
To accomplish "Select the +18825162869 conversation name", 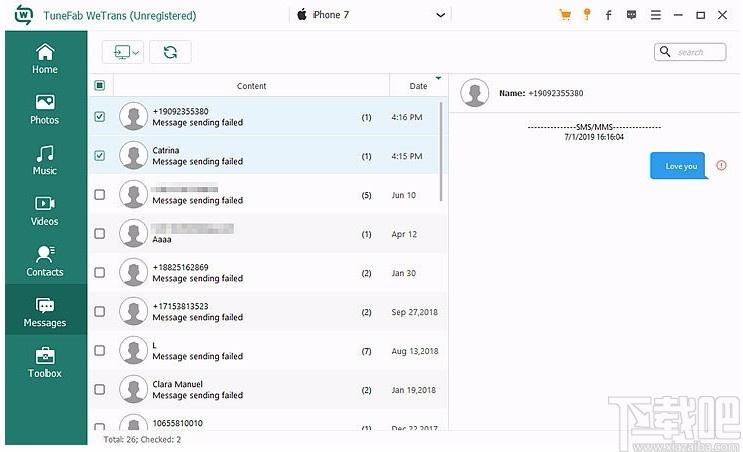I will (180, 267).
